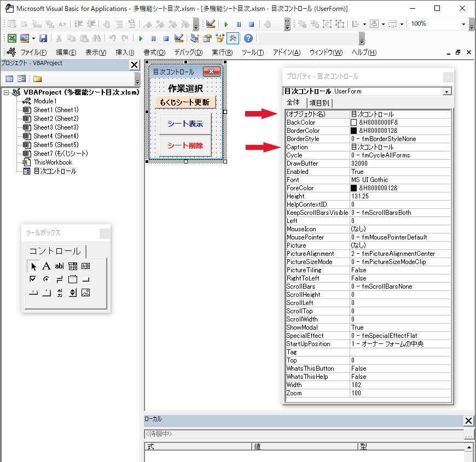This screenshot has width=476, height=462.
Task: Select ThisWorkbook in the project tree
Action: pyautogui.click(x=53, y=162)
